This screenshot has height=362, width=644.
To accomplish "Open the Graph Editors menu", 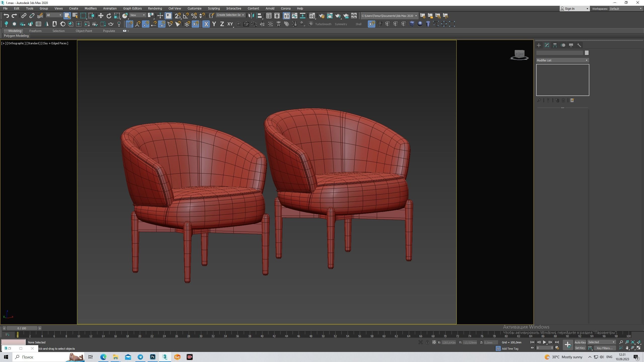I will pos(132,8).
